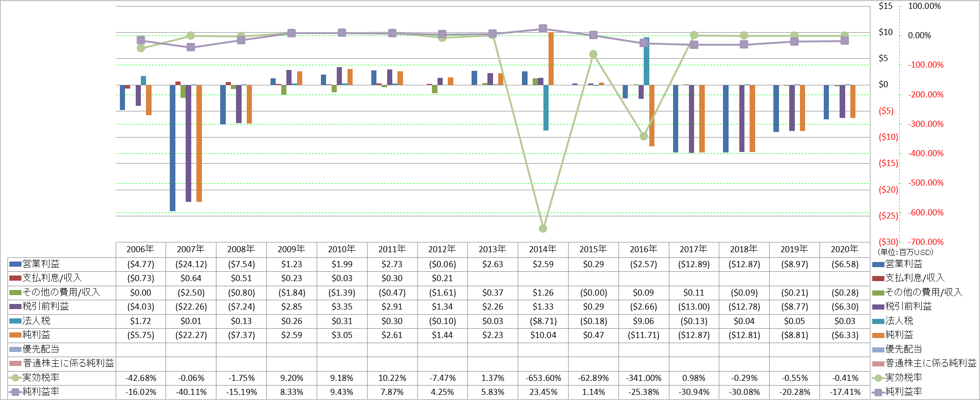Click the 2014年 実効税率 data point at chart bottom
This screenshot has height=400, width=980.
click(543, 228)
